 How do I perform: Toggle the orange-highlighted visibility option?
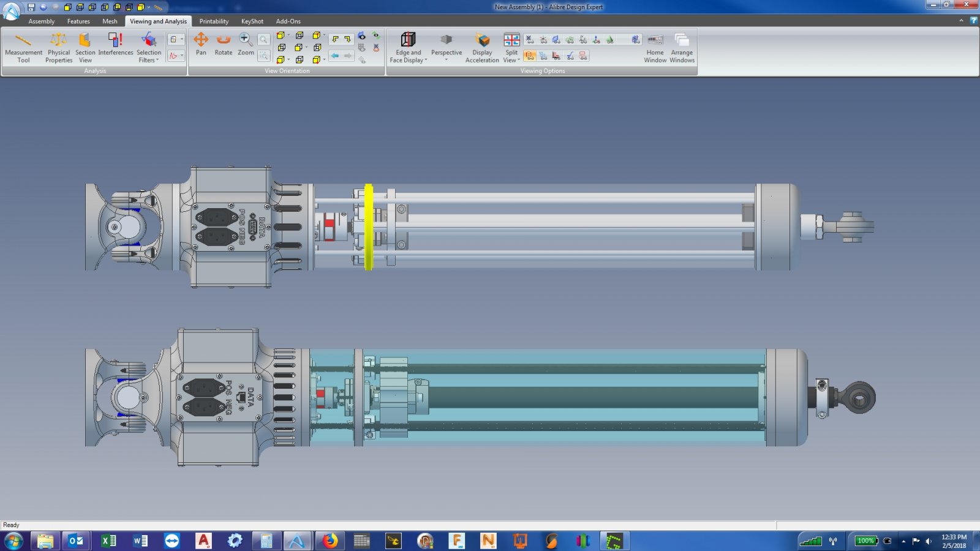[530, 56]
